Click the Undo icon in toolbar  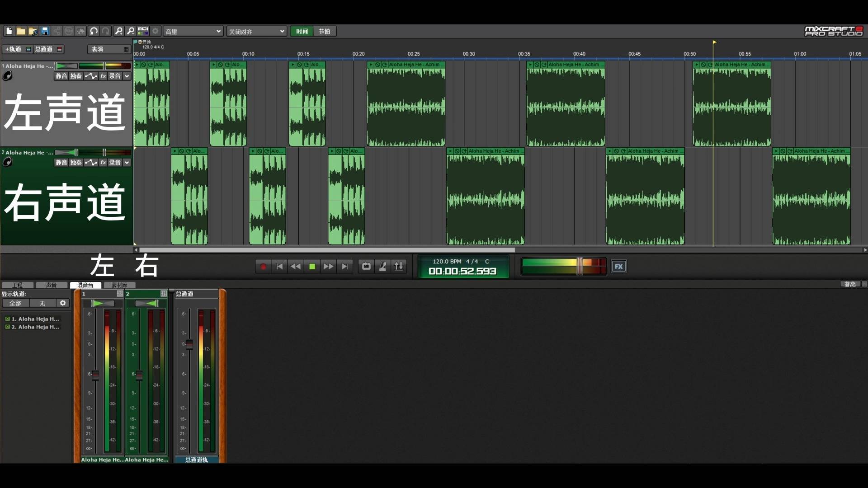coord(94,31)
